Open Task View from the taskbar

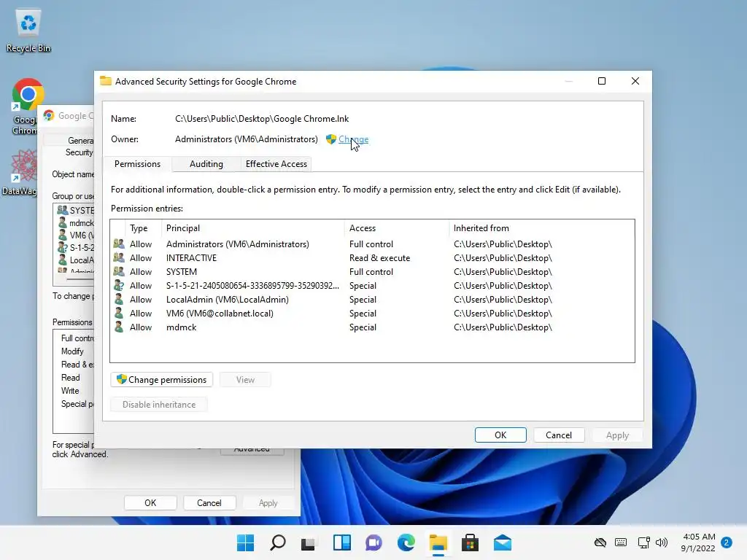pos(309,542)
